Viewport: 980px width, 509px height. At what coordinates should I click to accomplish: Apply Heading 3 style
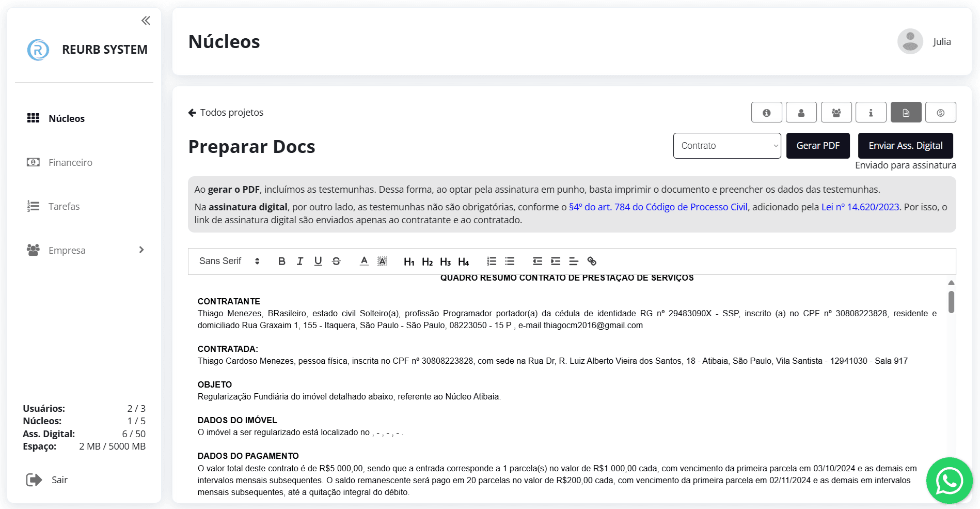[x=445, y=261]
